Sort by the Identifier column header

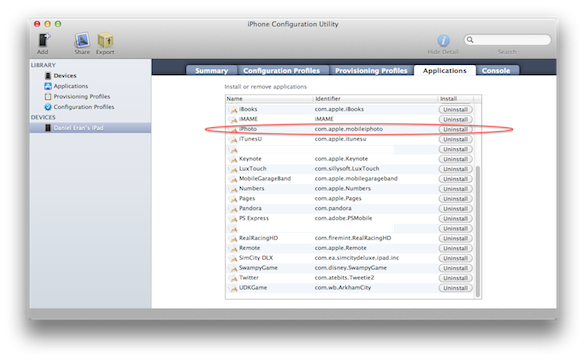click(375, 99)
